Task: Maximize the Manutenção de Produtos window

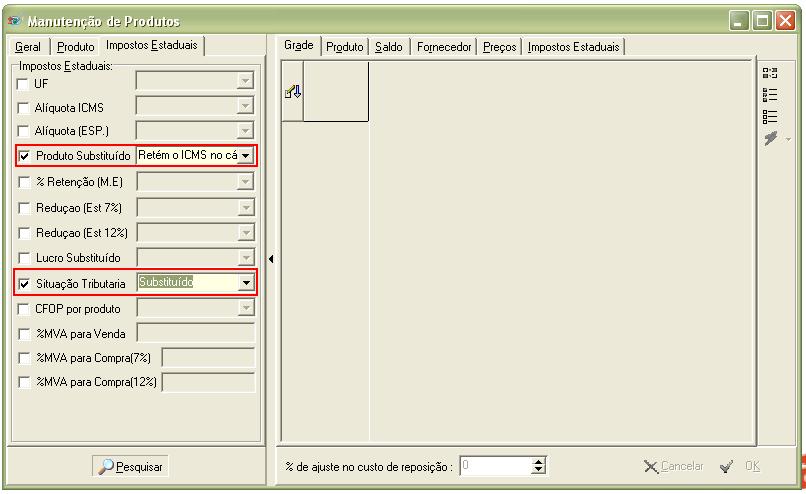Action: pyautogui.click(x=762, y=21)
